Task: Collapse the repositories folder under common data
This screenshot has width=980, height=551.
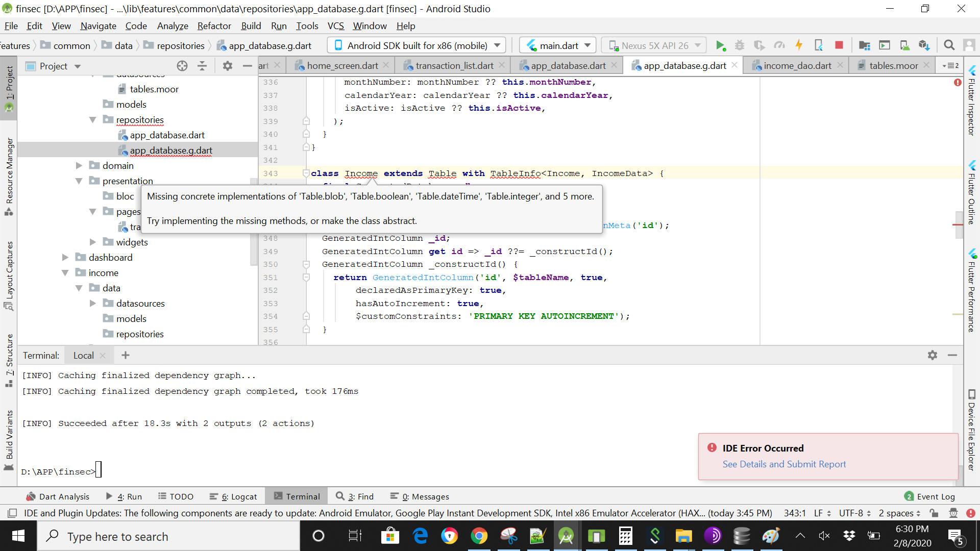Action: [92, 120]
